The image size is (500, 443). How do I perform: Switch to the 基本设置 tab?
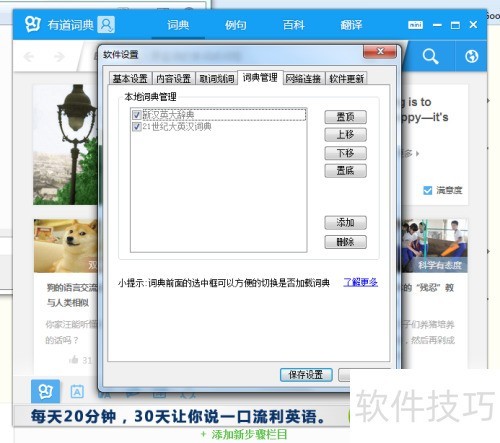click(130, 79)
